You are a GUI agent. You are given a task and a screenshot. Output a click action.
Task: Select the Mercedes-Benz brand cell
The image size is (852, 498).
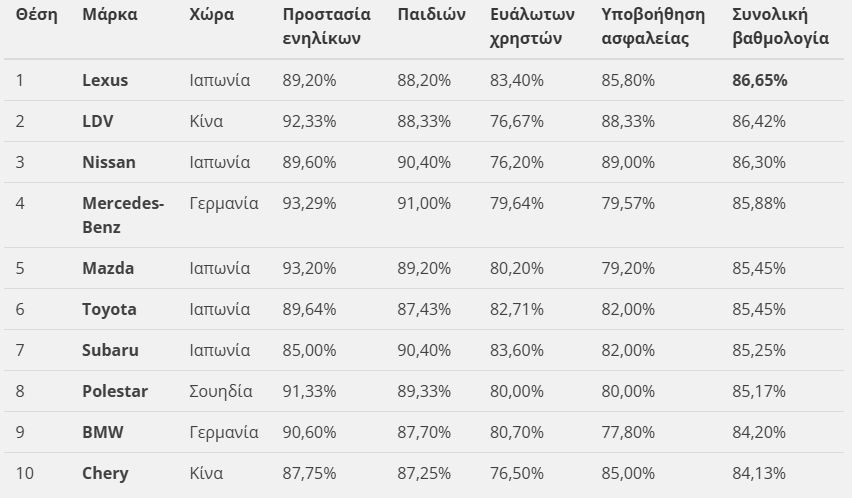tap(122, 215)
